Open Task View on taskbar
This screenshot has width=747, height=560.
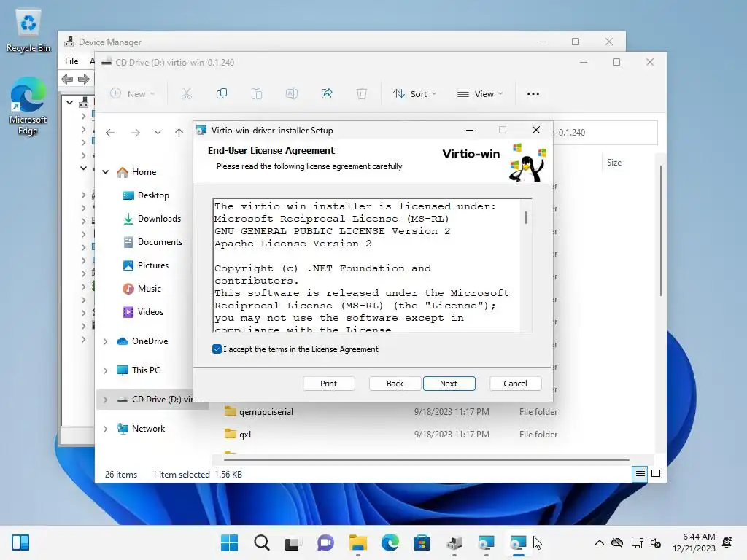pos(293,542)
